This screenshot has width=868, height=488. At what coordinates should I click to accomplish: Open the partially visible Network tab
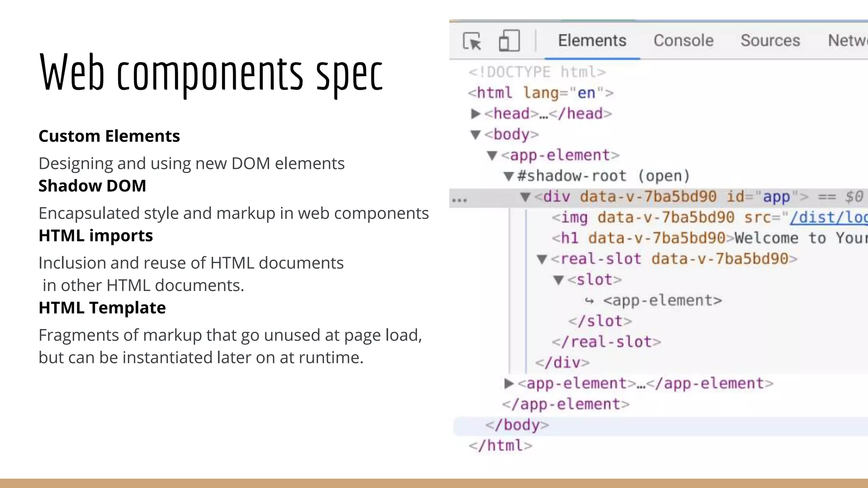point(848,41)
